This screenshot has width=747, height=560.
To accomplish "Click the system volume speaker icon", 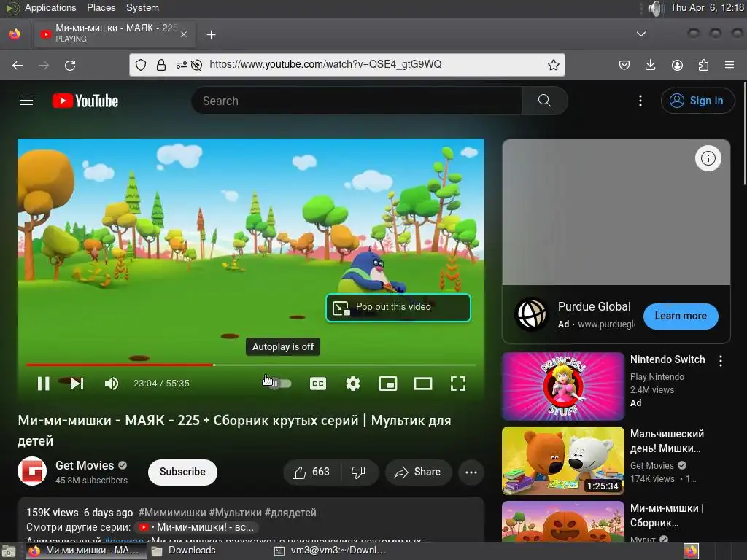I will point(656,8).
